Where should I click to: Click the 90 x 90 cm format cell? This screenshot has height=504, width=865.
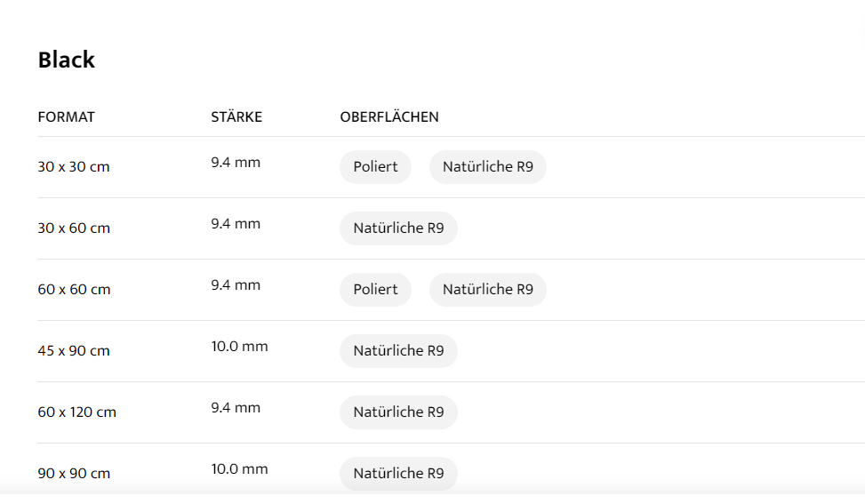(74, 474)
